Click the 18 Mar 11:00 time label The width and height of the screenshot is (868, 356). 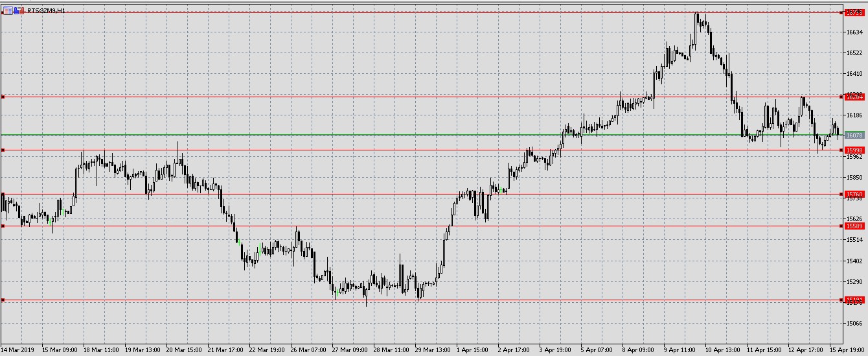point(102,350)
